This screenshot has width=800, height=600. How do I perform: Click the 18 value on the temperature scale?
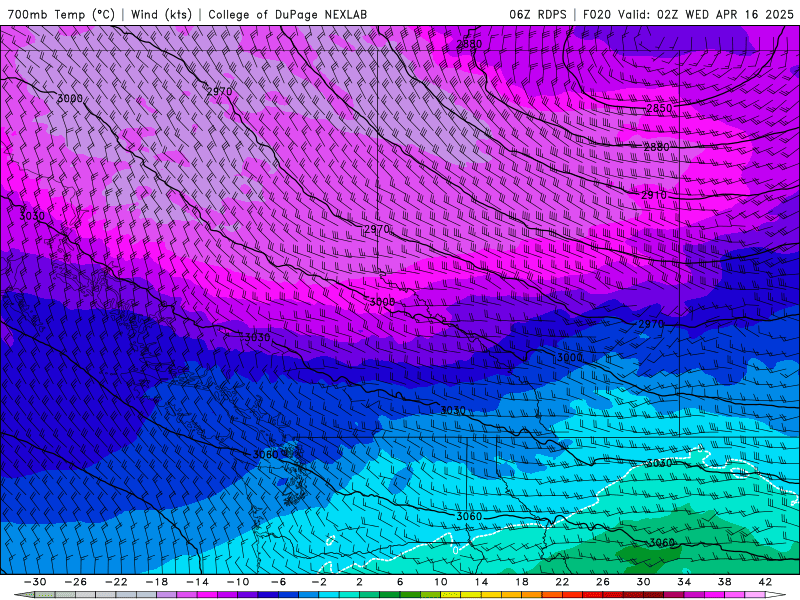point(521,582)
